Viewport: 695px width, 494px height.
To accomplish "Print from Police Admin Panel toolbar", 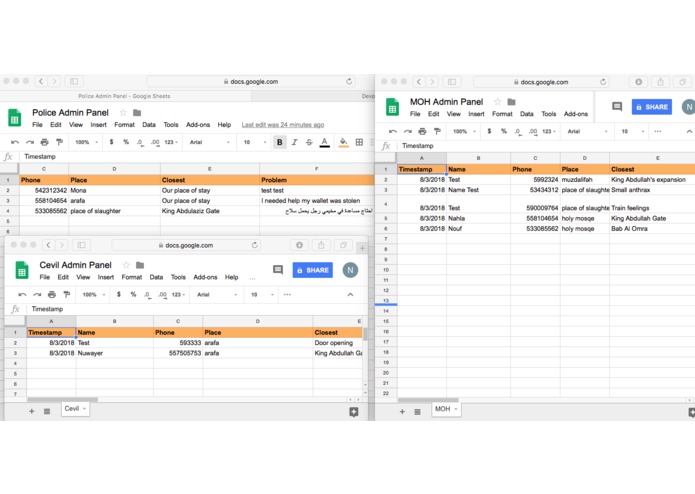I will click(44, 142).
